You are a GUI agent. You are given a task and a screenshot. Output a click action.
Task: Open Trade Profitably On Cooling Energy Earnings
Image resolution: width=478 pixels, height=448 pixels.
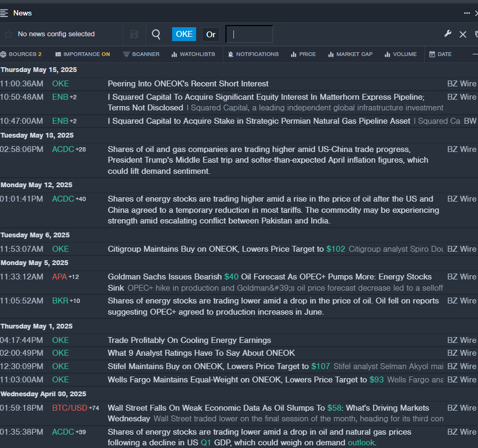pyautogui.click(x=189, y=340)
